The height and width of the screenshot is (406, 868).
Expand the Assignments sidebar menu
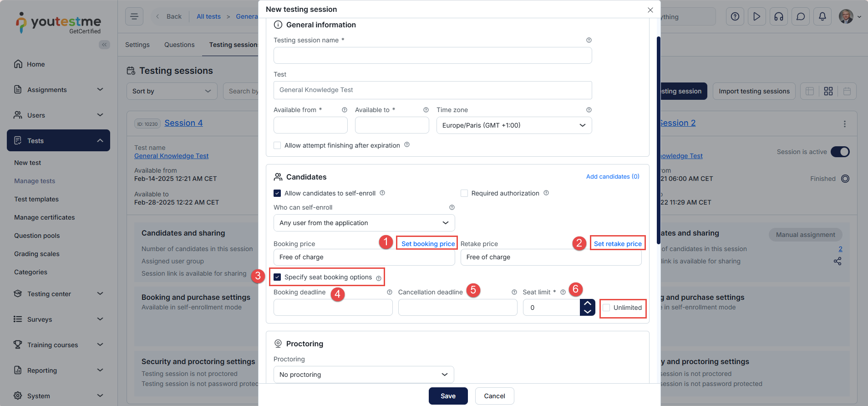click(58, 90)
